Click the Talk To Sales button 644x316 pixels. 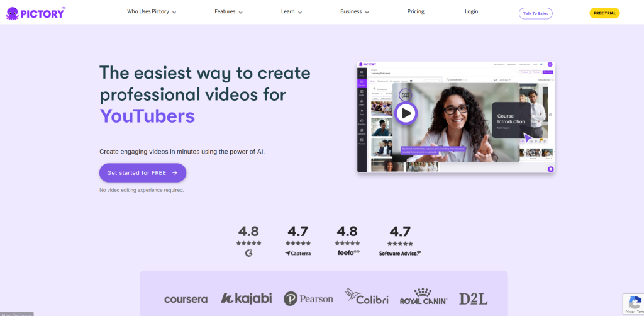[x=535, y=13]
